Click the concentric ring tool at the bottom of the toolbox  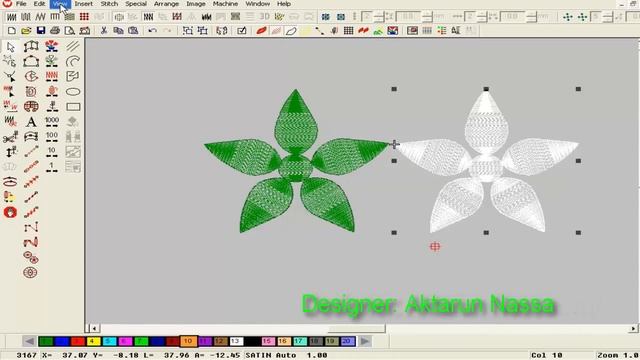pos(31,272)
